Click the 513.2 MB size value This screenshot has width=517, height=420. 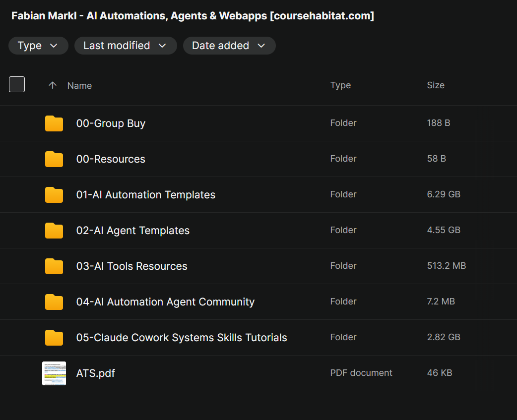pos(447,266)
